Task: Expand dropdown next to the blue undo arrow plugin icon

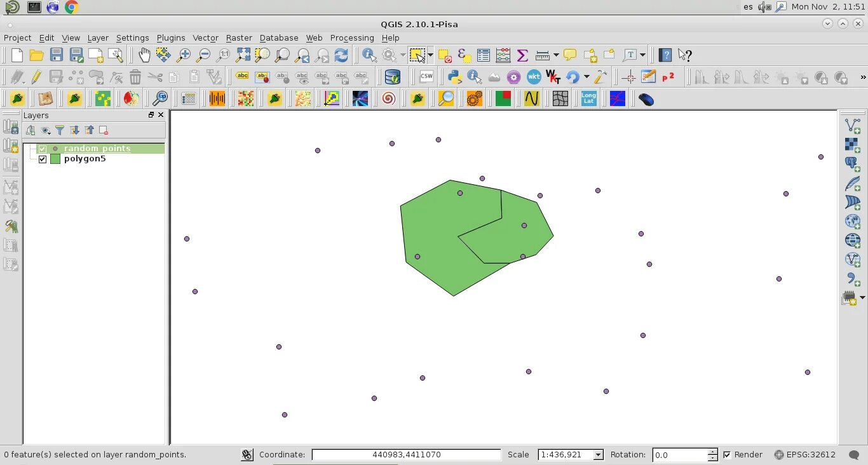Action: click(587, 77)
